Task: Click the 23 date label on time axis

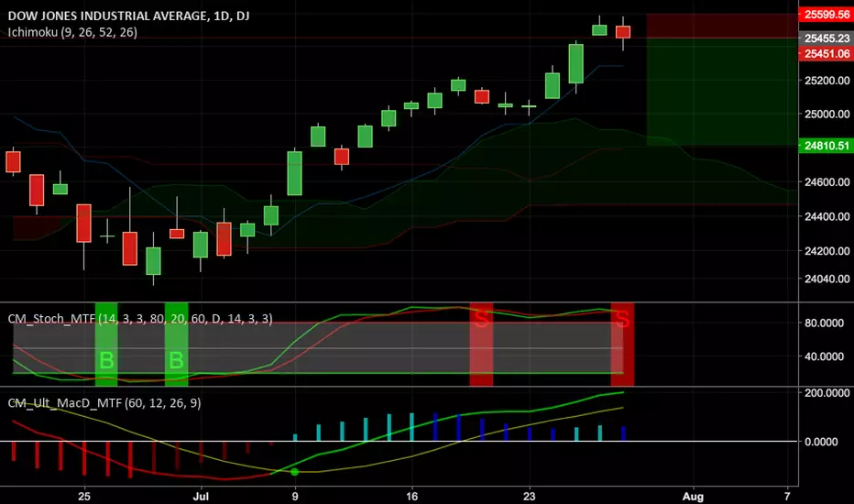Action: pos(529,497)
